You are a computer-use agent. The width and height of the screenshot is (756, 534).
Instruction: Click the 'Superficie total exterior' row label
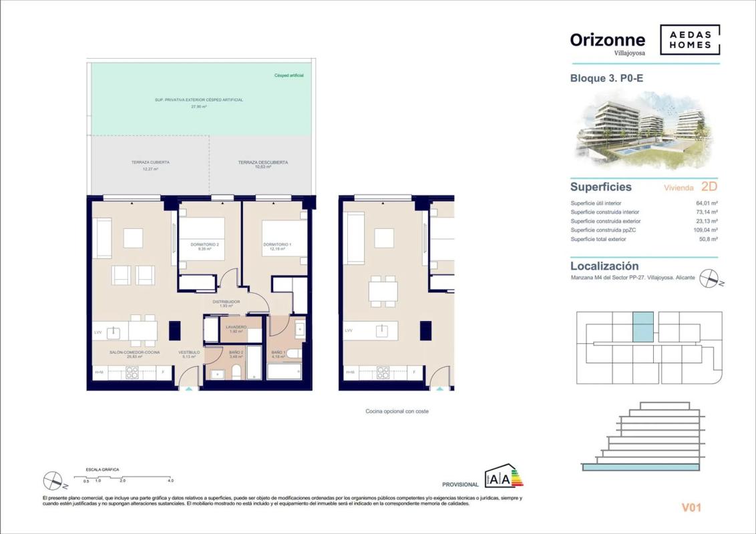598,239
